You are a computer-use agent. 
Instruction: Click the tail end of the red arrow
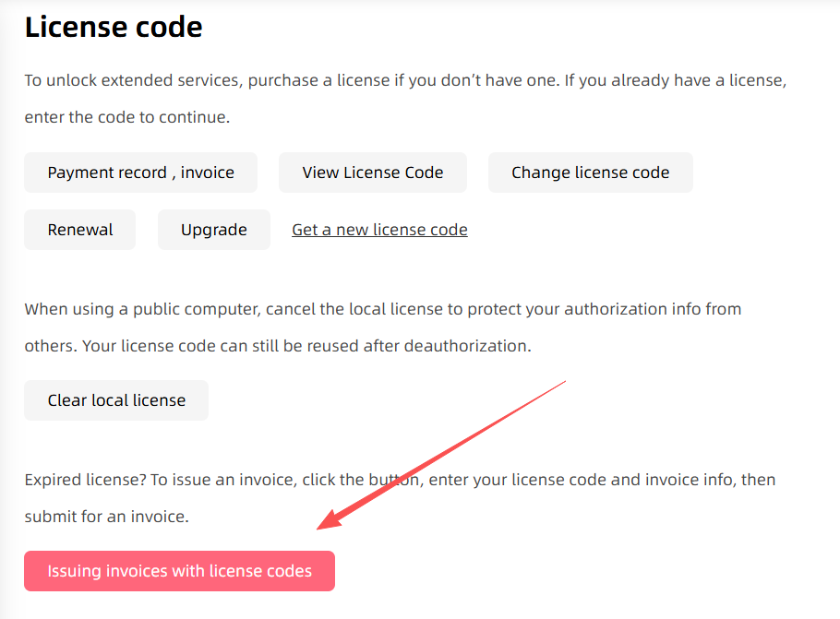click(x=564, y=380)
